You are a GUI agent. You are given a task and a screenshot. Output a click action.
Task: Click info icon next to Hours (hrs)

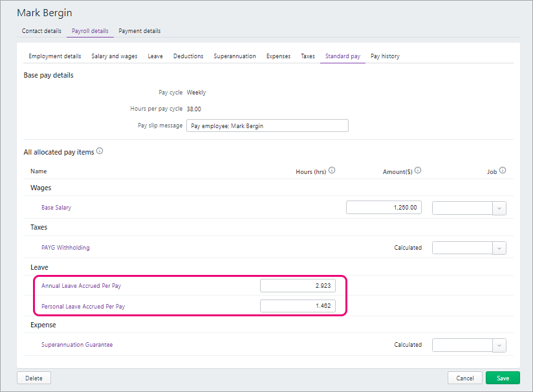click(x=332, y=171)
